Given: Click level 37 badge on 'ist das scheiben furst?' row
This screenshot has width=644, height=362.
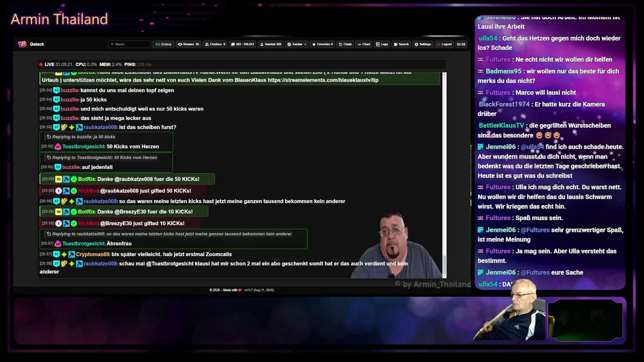Looking at the screenshot, I should (x=57, y=127).
